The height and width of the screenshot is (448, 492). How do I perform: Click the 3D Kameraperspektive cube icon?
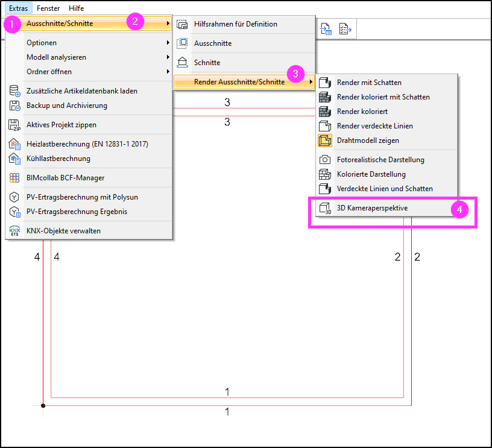(325, 208)
